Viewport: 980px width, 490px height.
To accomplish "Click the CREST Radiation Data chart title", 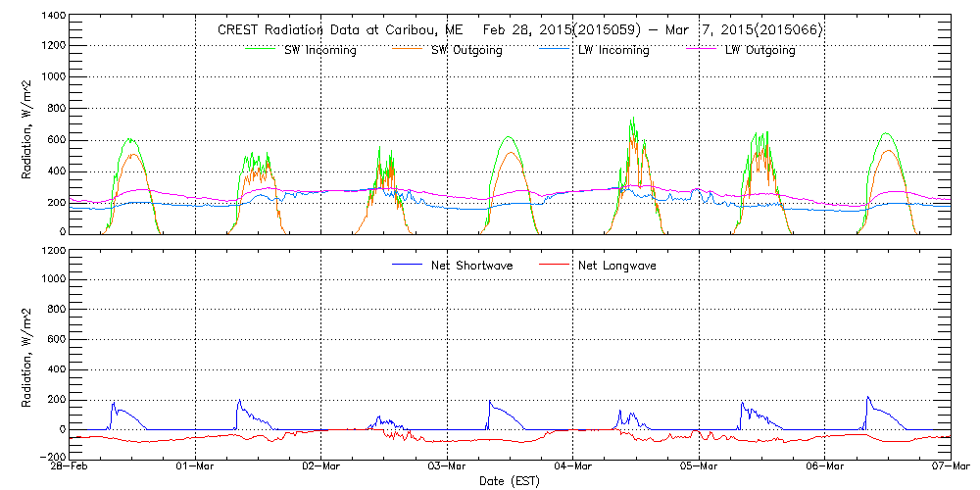I will coord(519,30).
